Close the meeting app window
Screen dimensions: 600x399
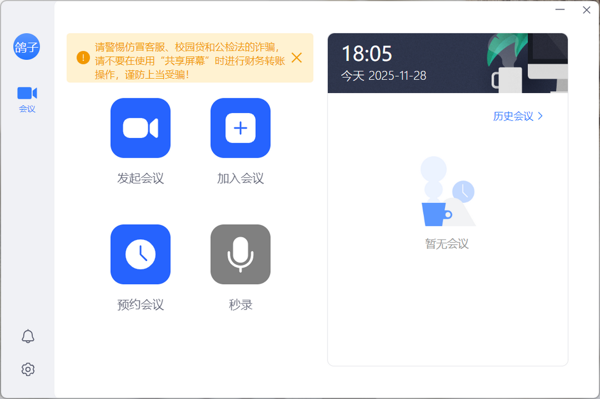click(586, 10)
